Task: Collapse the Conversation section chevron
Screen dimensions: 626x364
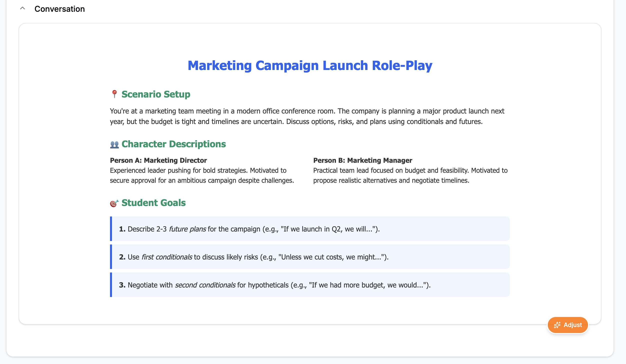Action: pyautogui.click(x=22, y=8)
